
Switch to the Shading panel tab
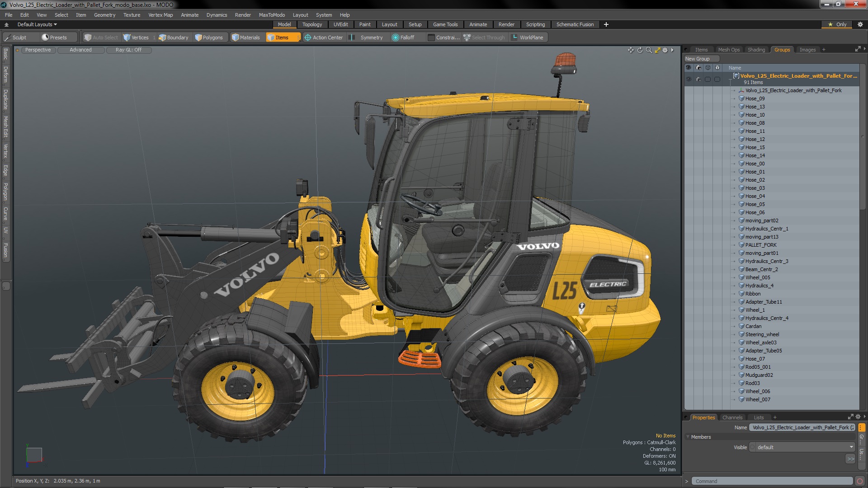coord(756,50)
